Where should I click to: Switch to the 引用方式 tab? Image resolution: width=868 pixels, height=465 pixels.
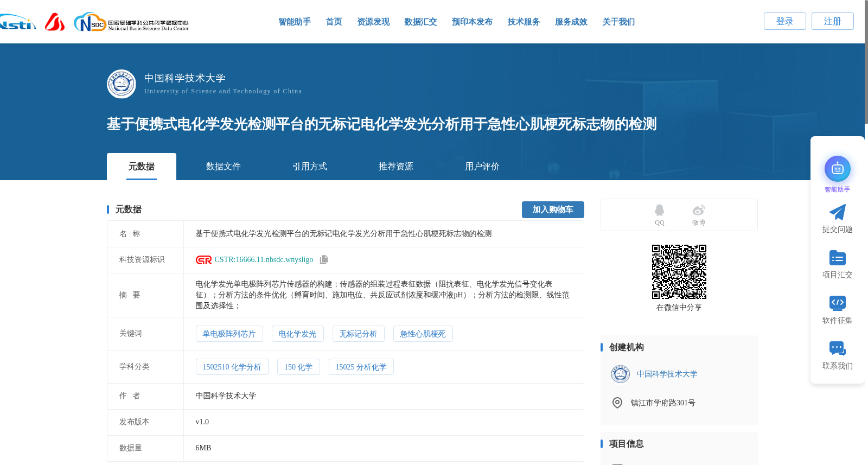[x=310, y=167]
